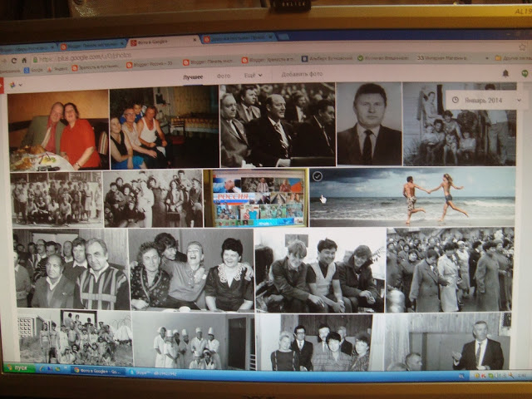Go to browser home page icon
The image size is (532, 399).
click(x=24, y=61)
